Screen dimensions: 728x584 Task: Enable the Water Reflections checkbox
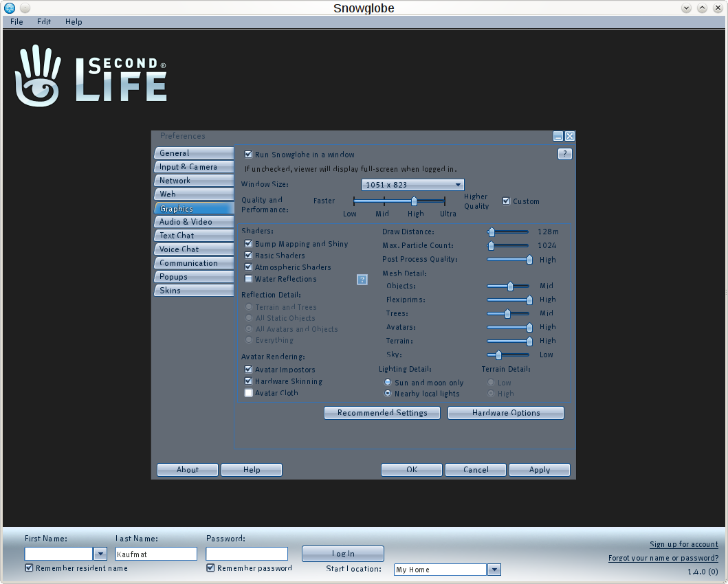click(x=249, y=279)
